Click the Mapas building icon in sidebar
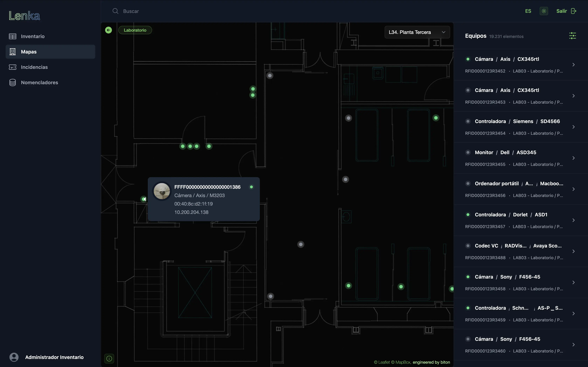This screenshot has height=367, width=588. tap(13, 51)
